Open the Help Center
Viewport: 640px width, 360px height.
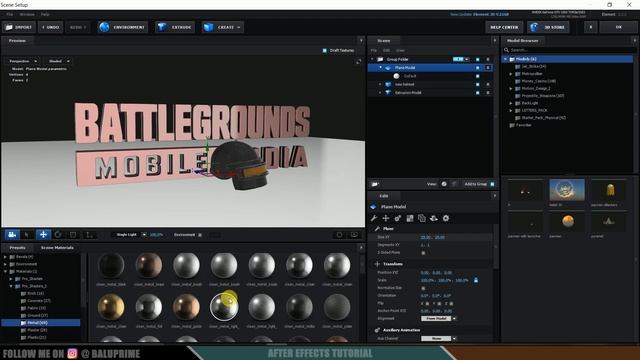pyautogui.click(x=504, y=27)
